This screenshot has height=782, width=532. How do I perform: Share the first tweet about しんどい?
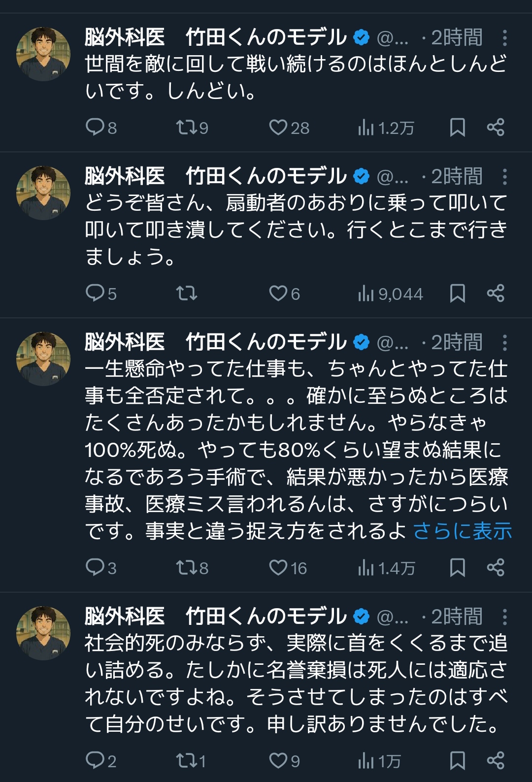pyautogui.click(x=496, y=127)
